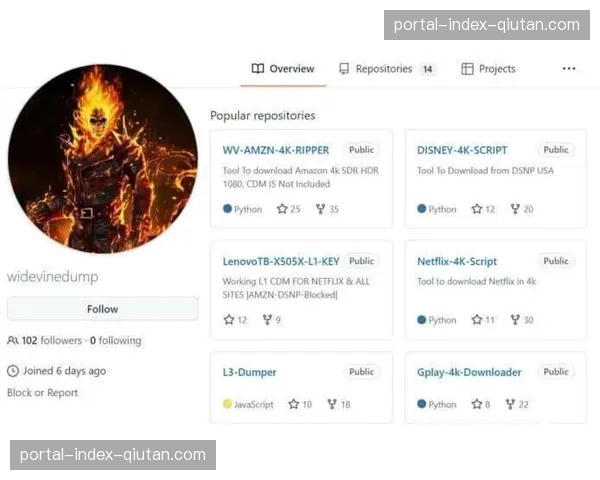
Task: View the 102 followers list
Action: click(52, 340)
